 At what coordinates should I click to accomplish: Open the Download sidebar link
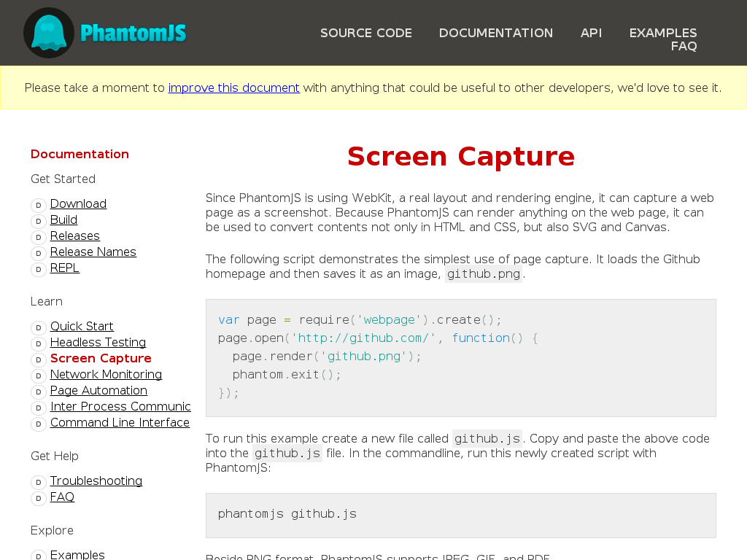point(78,204)
